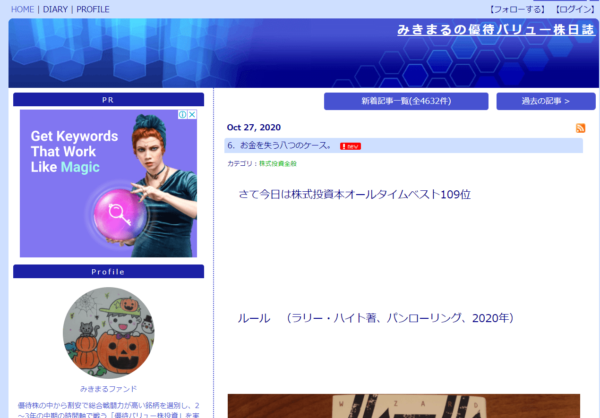This screenshot has width=600, height=418.
Task: Close the ad with the X icon
Action: (x=192, y=115)
